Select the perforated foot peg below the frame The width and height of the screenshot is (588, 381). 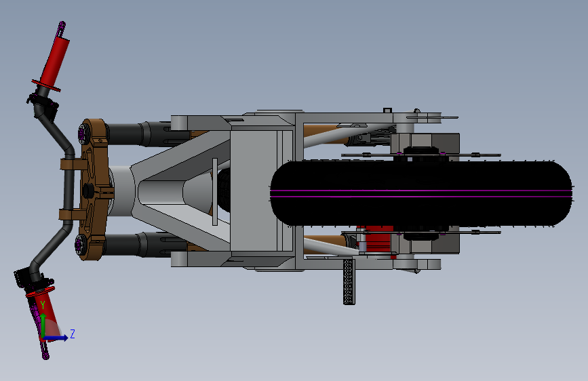(x=349, y=281)
